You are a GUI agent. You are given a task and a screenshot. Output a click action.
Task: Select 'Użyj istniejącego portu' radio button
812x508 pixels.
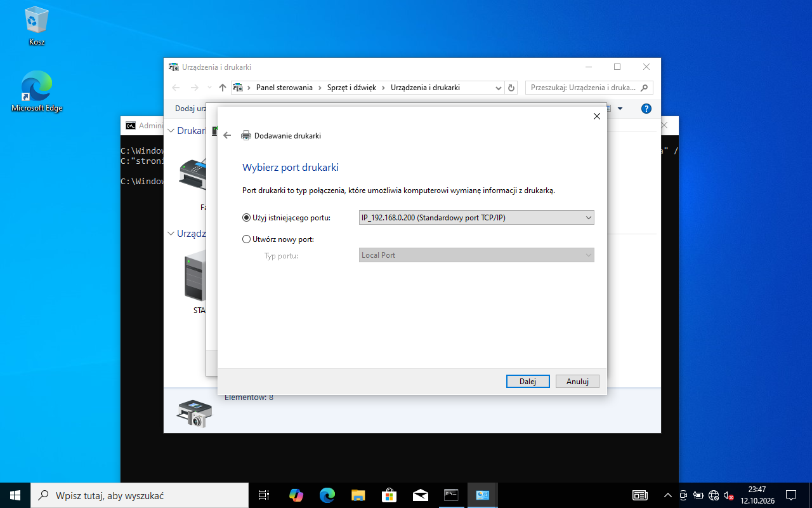click(x=247, y=218)
